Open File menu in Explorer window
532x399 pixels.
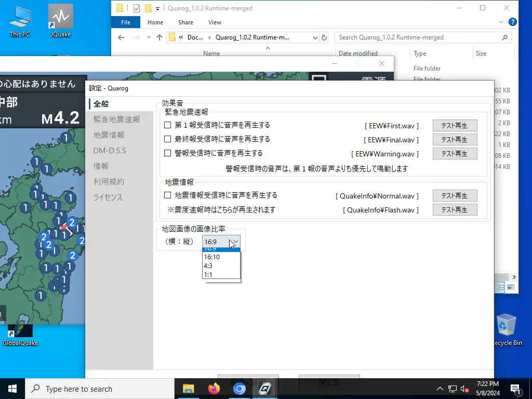126,22
